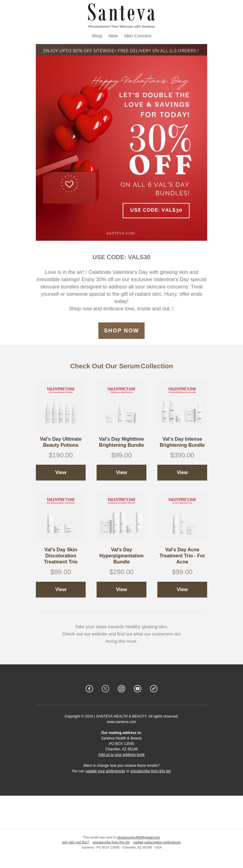Click the Valentine's Day 30% off banner

point(122,142)
